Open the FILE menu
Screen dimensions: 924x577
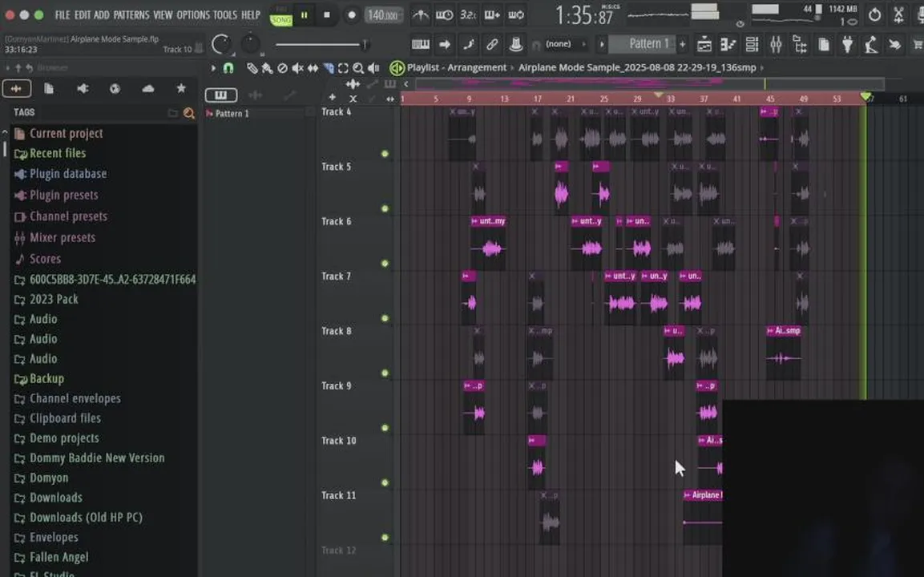63,14
